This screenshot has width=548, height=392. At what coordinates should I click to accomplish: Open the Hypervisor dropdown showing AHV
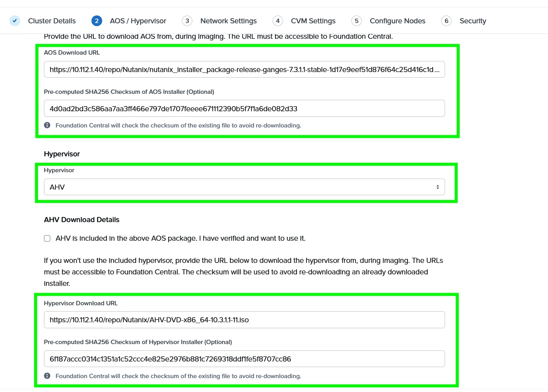coord(244,187)
